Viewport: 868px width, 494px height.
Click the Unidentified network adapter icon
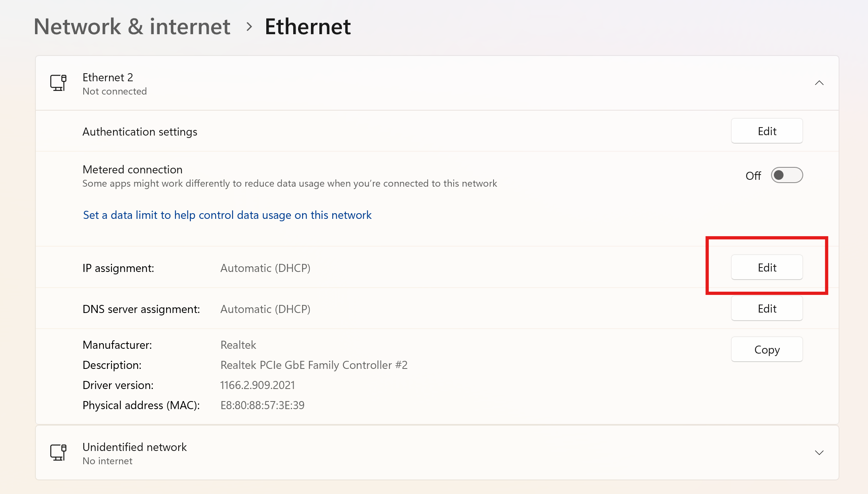click(58, 453)
